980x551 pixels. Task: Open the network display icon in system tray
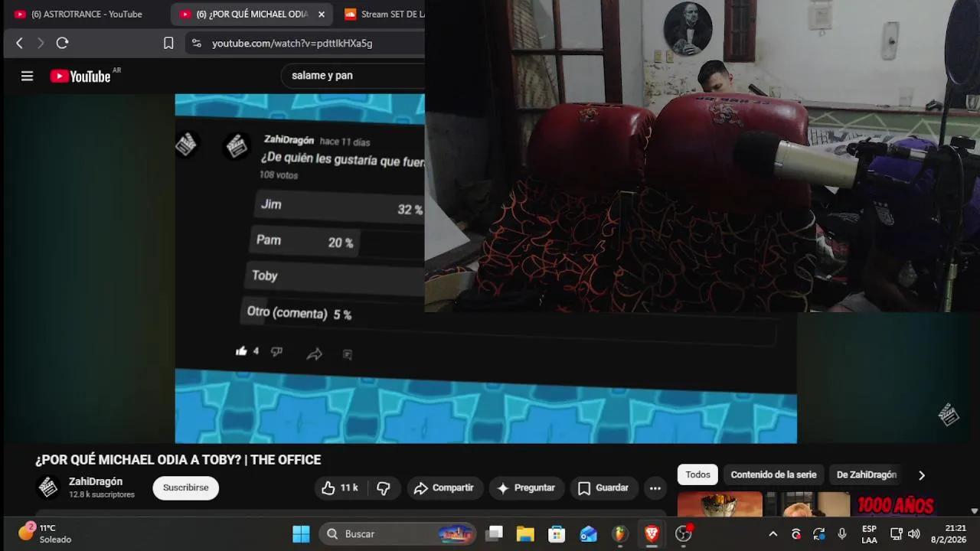pos(897,533)
